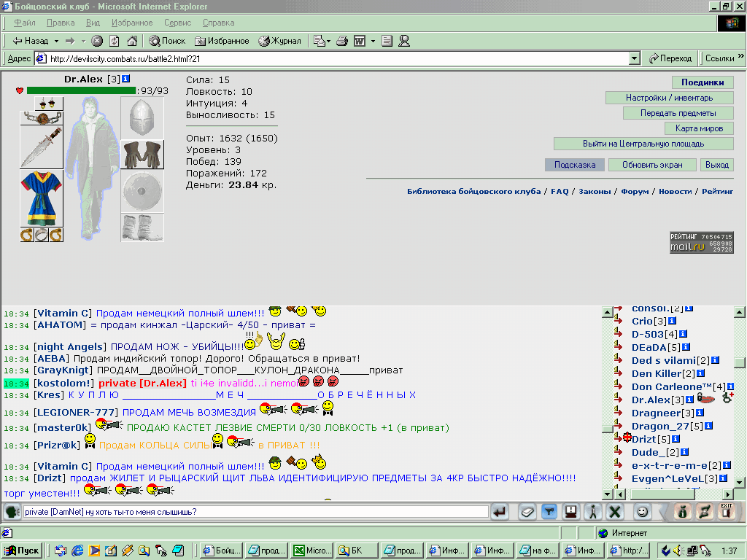Click the eraser clear-chat icon
747x560 pixels.
coord(527,513)
